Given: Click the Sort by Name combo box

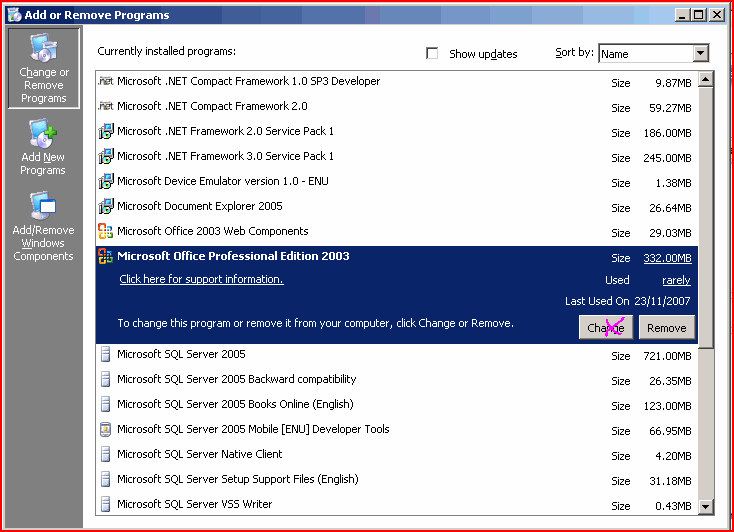Looking at the screenshot, I should click(x=644, y=54).
